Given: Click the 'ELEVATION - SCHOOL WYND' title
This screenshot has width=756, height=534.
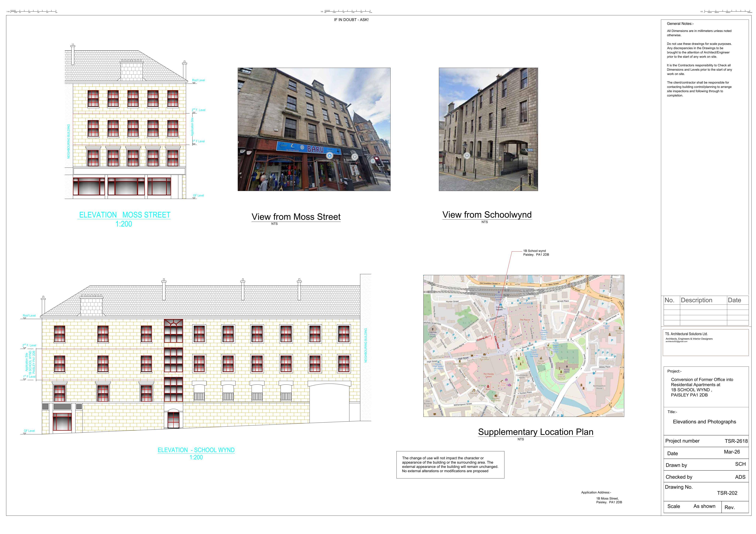Looking at the screenshot, I should click(x=196, y=450).
